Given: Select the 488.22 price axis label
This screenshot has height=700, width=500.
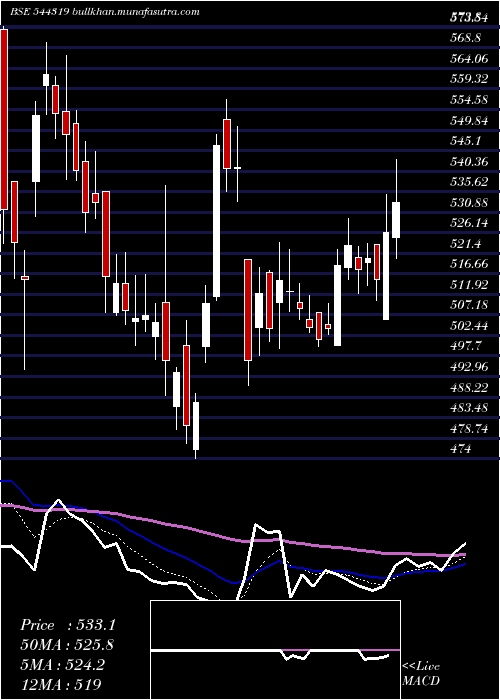Looking at the screenshot, I should 468,388.
